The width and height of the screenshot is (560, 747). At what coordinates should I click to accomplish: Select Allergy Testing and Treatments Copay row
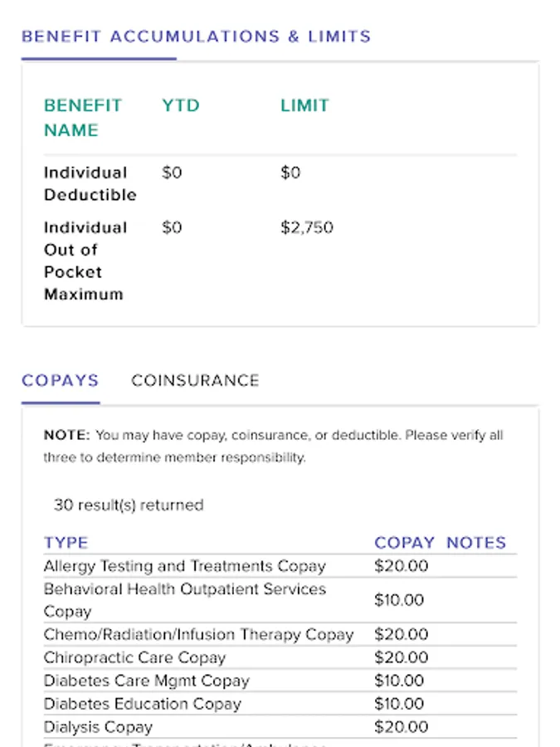coord(184,566)
